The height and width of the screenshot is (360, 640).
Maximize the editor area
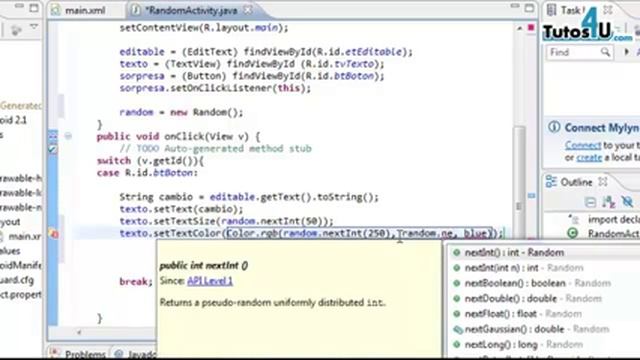(x=529, y=8)
